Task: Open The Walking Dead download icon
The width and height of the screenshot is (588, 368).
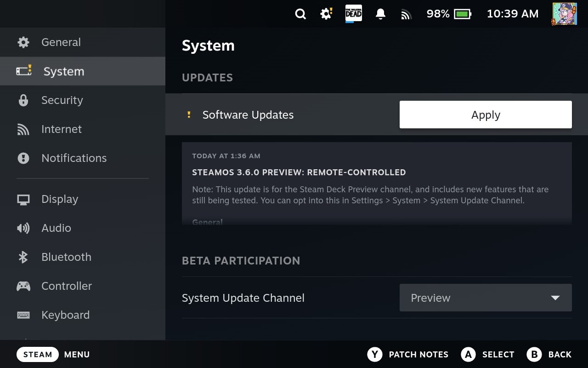Action: (353, 14)
